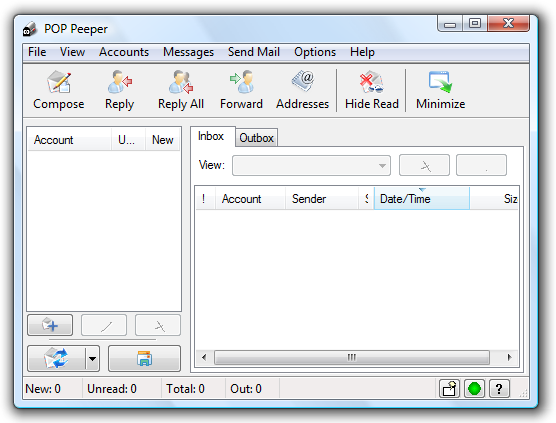
Task: Click the scrollbar right arrow
Action: pos(510,357)
